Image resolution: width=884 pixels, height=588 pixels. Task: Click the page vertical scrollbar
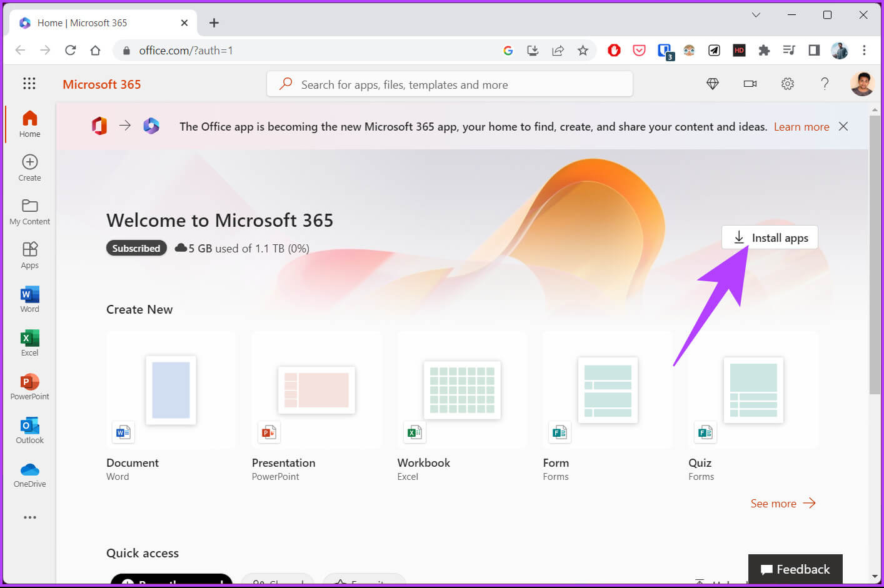click(x=875, y=255)
